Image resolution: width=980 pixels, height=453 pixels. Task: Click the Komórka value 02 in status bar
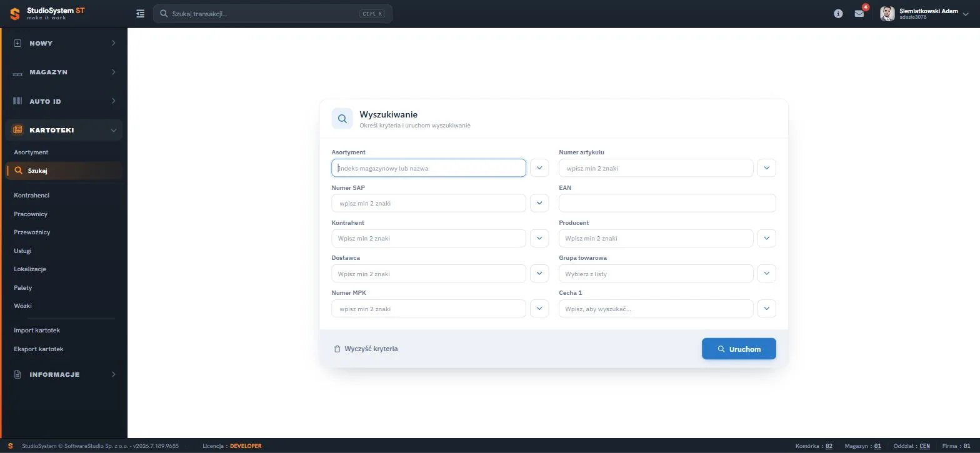click(x=829, y=446)
